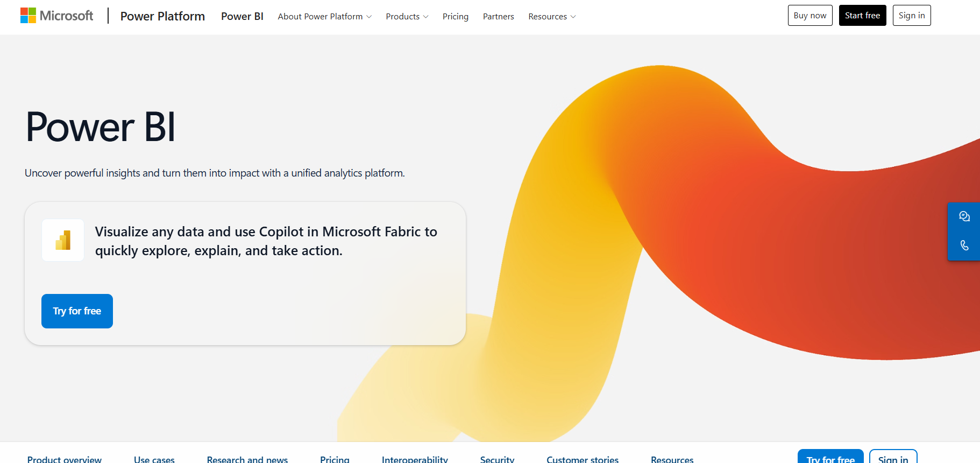Click the Try for free button in hero card
Viewport: 980px width, 463px height.
[x=77, y=311]
